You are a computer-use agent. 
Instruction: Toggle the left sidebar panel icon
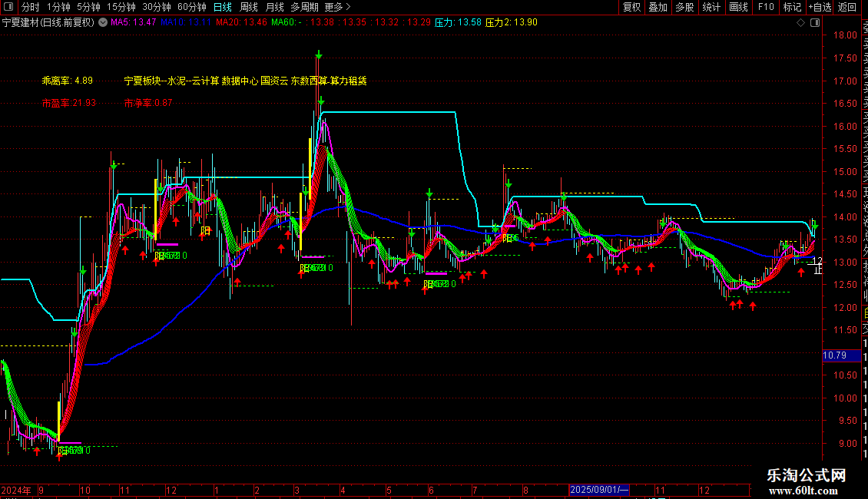coord(8,7)
